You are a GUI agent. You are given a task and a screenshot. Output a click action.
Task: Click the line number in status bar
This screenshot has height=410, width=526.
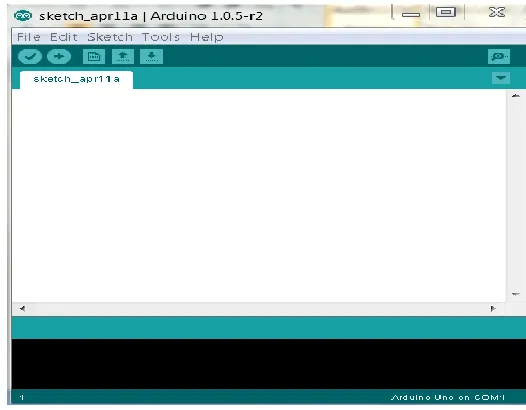pyautogui.click(x=22, y=398)
